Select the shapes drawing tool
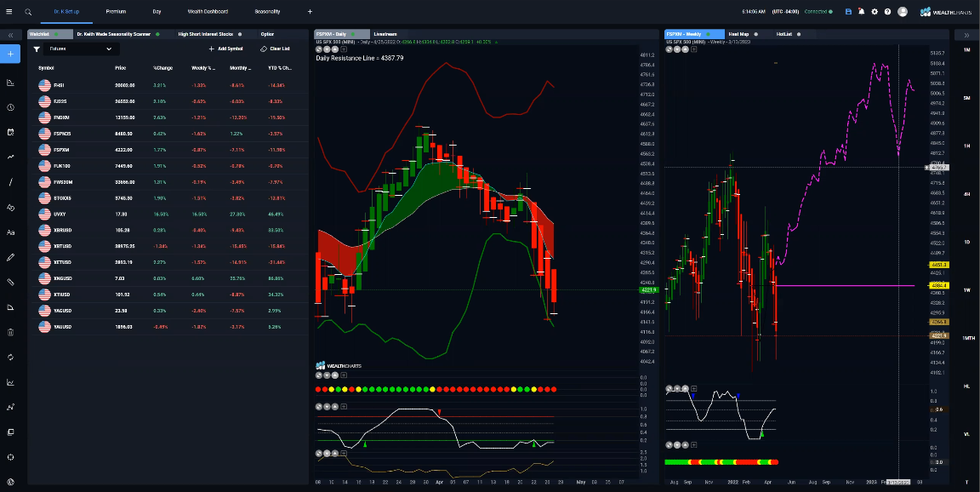 pyautogui.click(x=10, y=207)
